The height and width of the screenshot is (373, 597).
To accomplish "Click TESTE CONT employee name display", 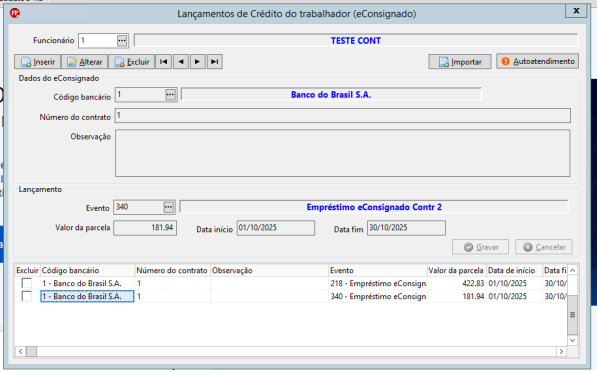I will coord(356,41).
